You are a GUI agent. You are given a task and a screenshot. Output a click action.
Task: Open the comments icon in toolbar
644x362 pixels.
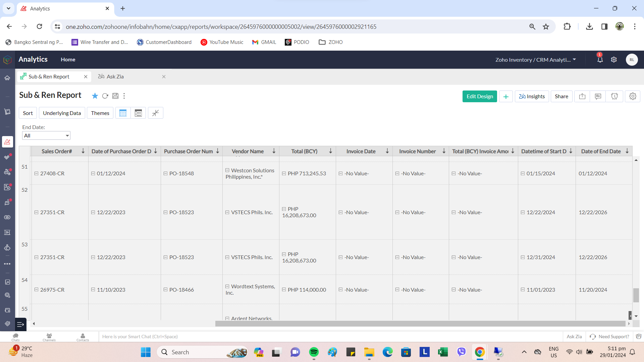coord(598,97)
